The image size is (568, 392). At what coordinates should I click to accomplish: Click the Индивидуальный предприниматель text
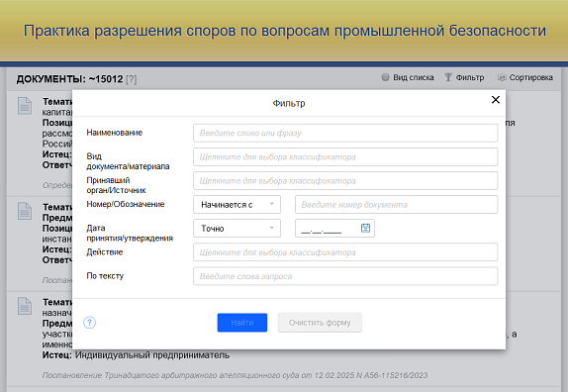tap(152, 354)
